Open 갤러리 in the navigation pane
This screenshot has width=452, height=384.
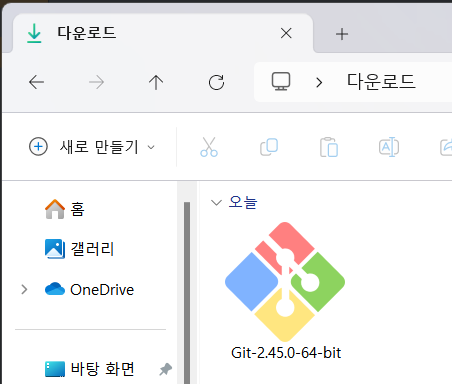(x=79, y=249)
